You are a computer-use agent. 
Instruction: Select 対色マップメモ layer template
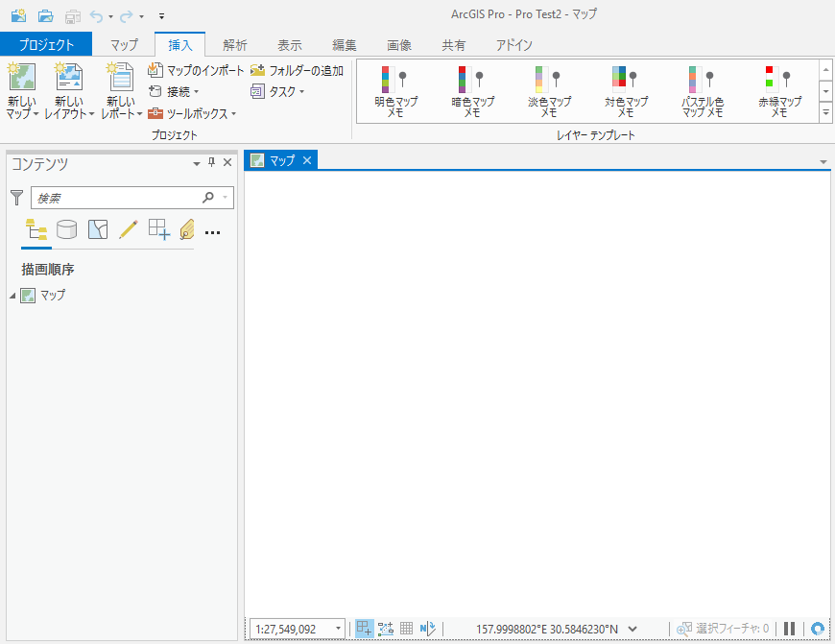(x=626, y=91)
